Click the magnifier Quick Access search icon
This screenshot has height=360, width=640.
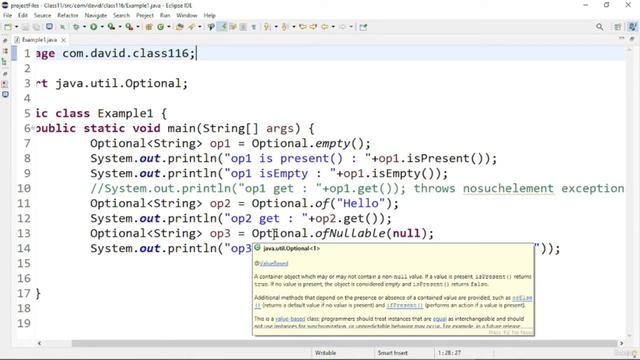click(599, 27)
